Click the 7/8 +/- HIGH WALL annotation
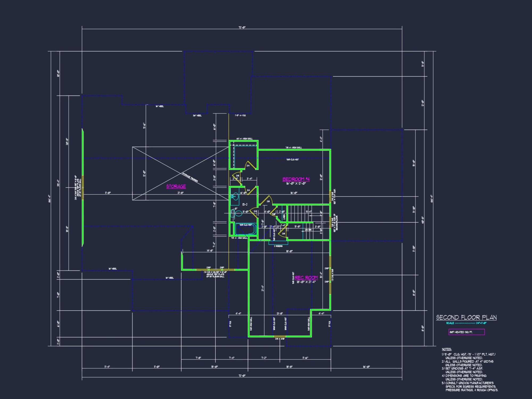The image size is (532, 399). [294, 148]
